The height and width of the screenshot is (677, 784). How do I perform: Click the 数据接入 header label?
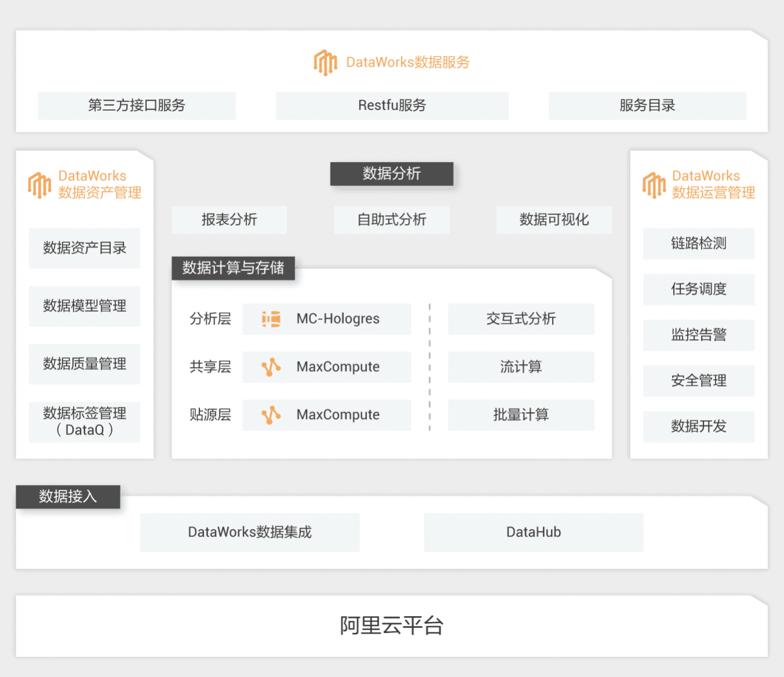(68, 497)
